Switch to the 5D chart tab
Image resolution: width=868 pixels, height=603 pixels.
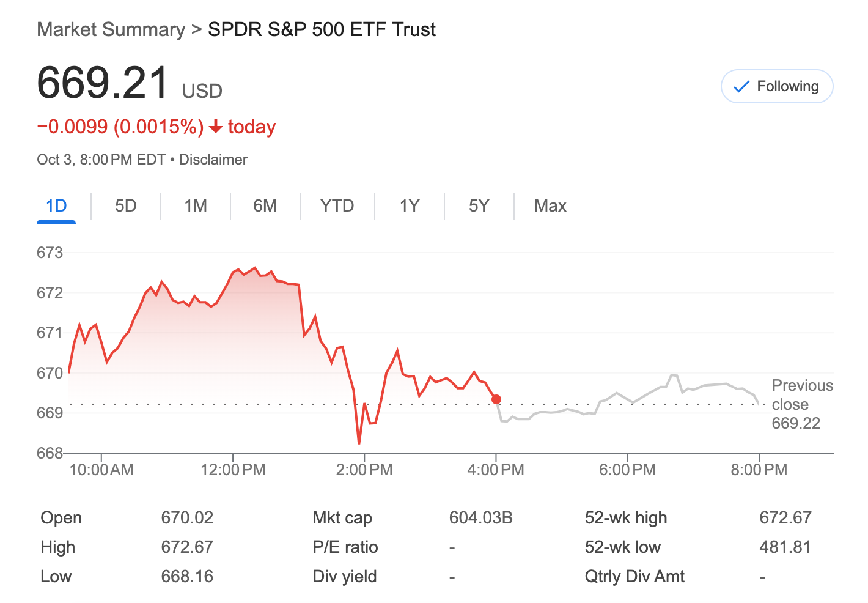pos(125,206)
